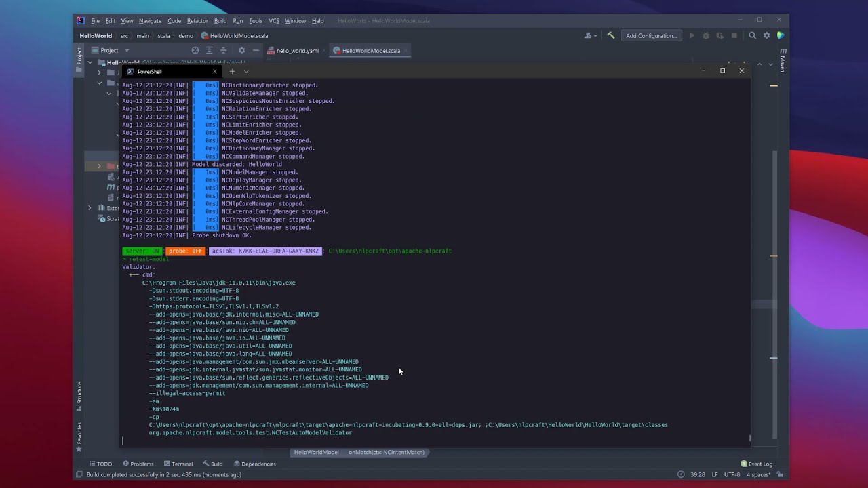Close the hello_world.yaml tab
The height and width of the screenshot is (488, 868).
(325, 51)
